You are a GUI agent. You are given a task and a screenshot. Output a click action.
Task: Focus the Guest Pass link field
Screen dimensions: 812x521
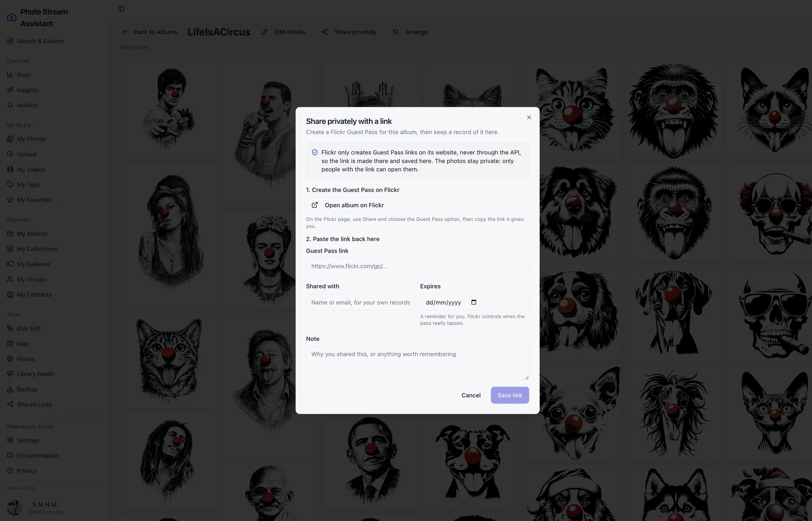417,266
